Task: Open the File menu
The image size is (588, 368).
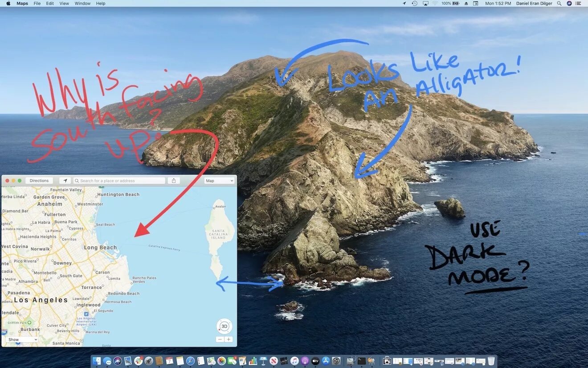Action: (x=37, y=3)
